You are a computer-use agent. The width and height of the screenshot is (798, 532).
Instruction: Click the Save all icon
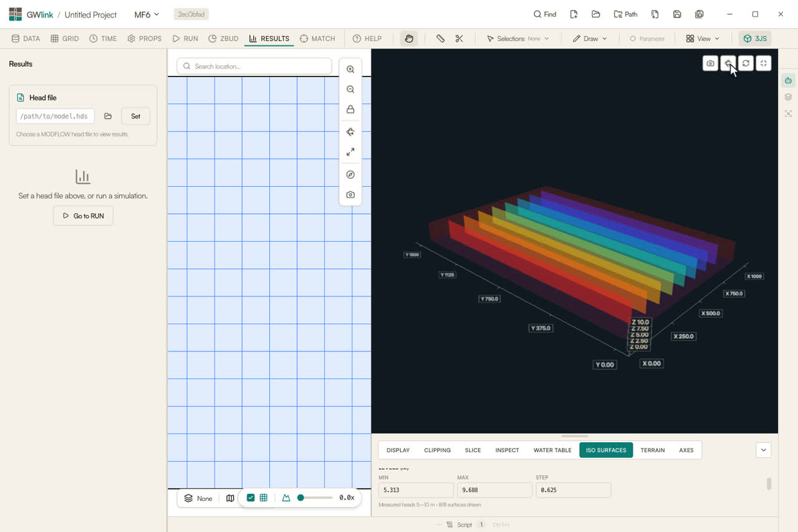(x=699, y=14)
